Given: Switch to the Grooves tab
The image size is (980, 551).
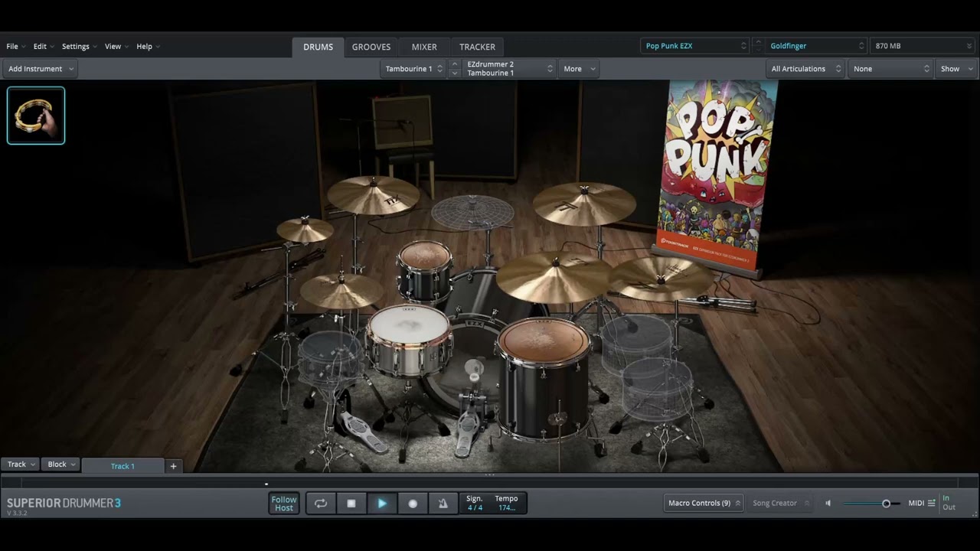Looking at the screenshot, I should [371, 47].
